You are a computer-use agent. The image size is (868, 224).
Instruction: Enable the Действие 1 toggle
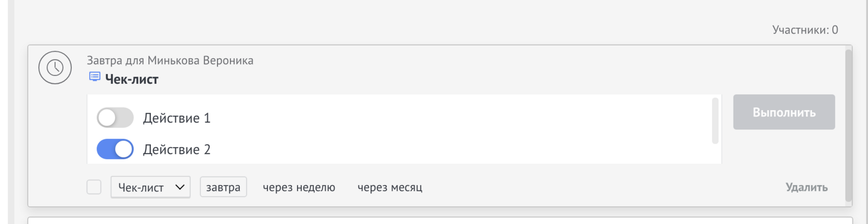point(115,118)
